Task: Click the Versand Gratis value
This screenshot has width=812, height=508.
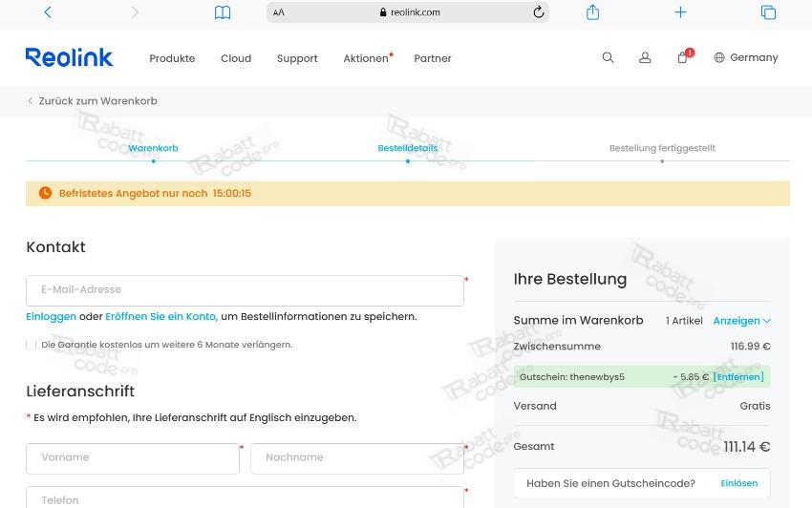Action: (x=755, y=406)
